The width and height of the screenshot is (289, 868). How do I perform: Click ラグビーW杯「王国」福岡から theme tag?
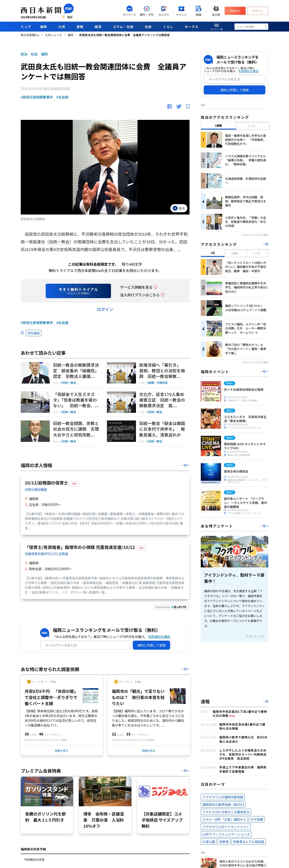(x=224, y=819)
